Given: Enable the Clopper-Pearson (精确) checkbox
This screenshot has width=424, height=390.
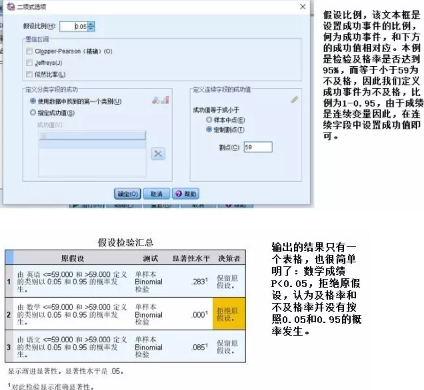Looking at the screenshot, I should pyautogui.click(x=30, y=51).
